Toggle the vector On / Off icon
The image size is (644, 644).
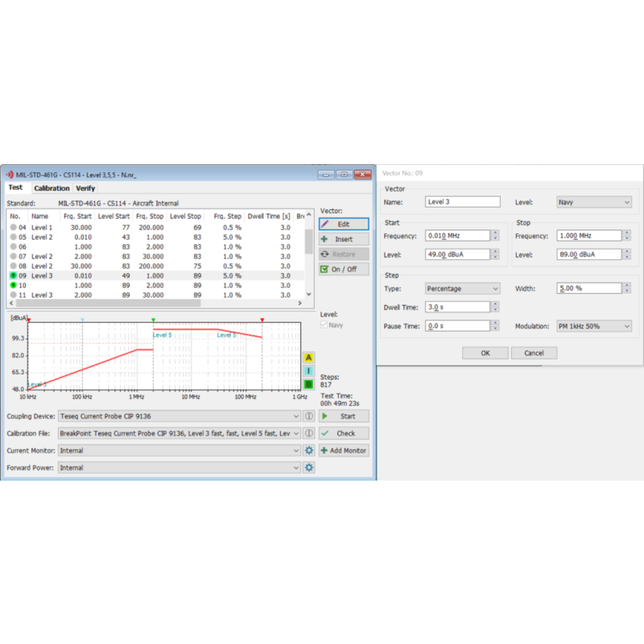[323, 269]
